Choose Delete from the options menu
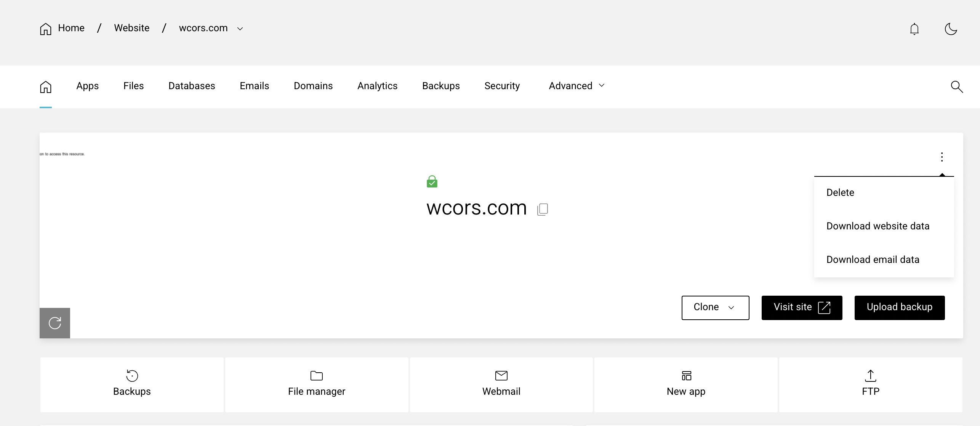Image resolution: width=980 pixels, height=426 pixels. click(840, 192)
